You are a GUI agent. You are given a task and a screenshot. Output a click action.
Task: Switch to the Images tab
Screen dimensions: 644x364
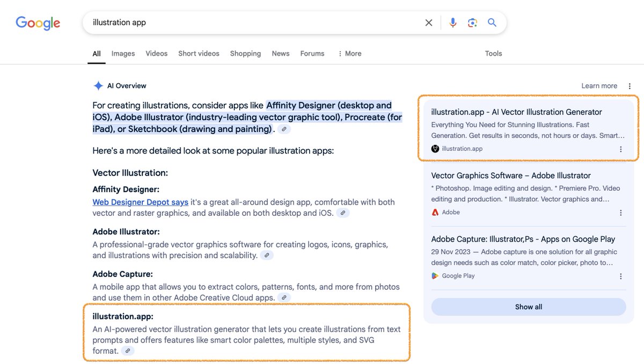(123, 54)
